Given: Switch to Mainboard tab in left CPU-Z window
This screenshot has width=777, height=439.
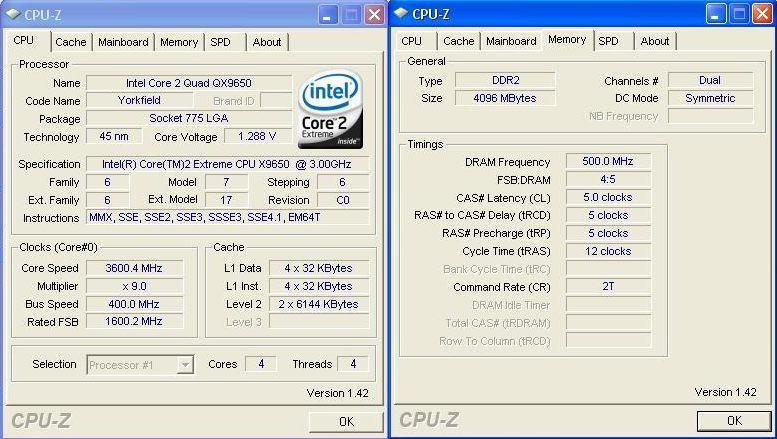Looking at the screenshot, I should (123, 42).
